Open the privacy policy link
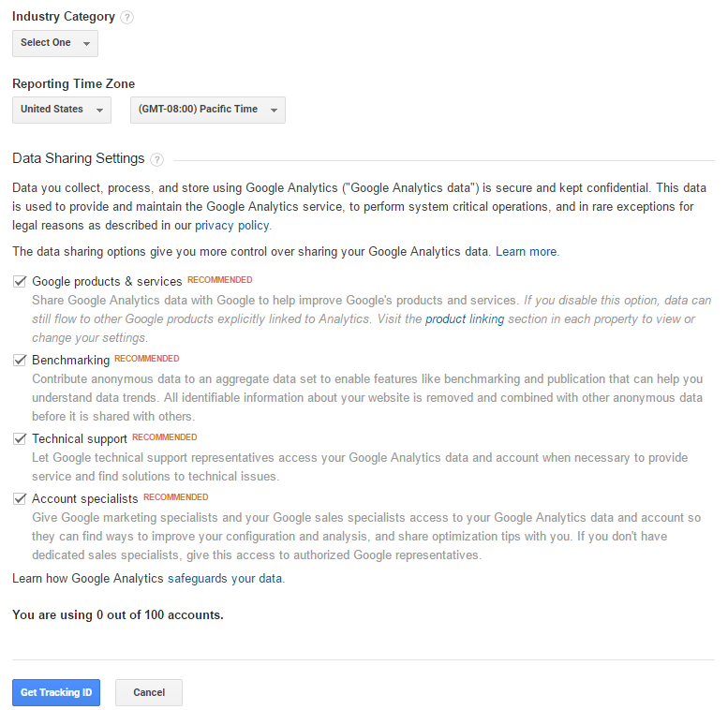Viewport: 728px width, 710px height. pos(232,226)
